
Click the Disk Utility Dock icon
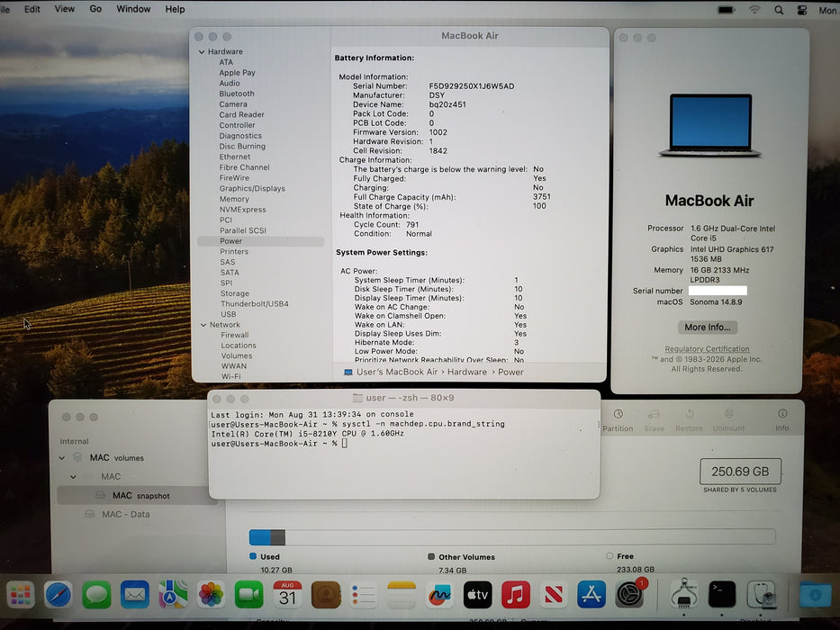(762, 595)
